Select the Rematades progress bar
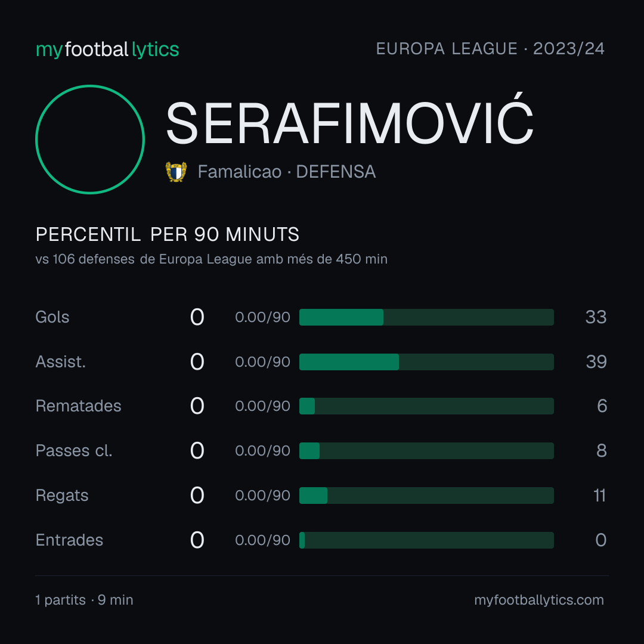This screenshot has width=644, height=644. (x=426, y=406)
